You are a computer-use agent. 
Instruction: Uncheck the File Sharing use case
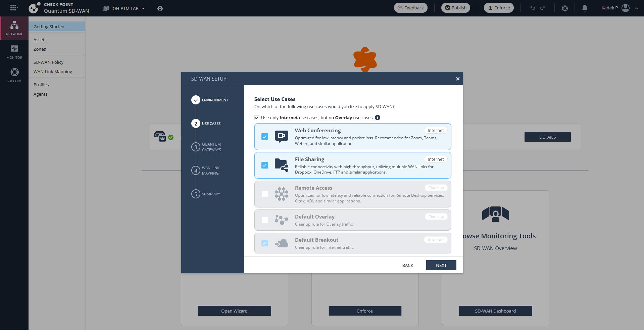tap(265, 165)
